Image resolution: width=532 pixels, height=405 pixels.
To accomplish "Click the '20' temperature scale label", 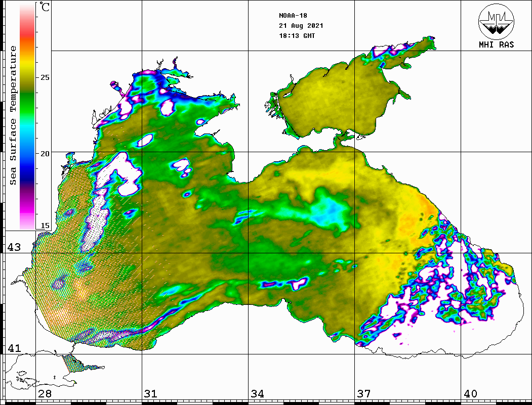I will (x=44, y=154).
